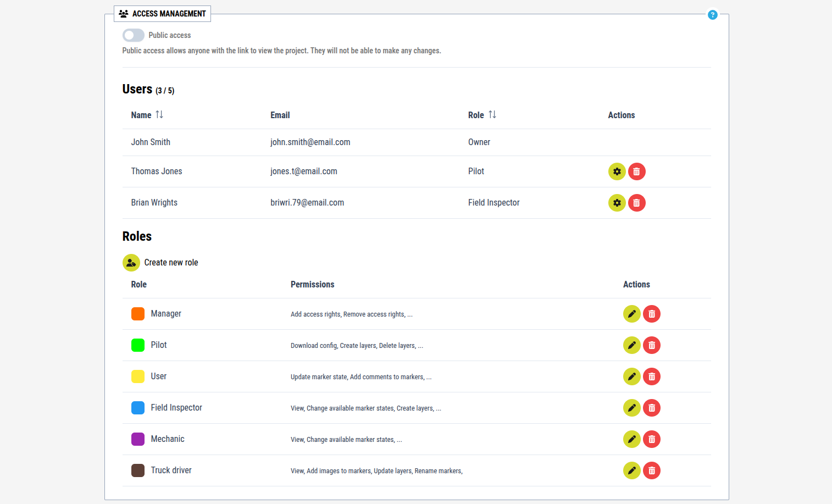The height and width of the screenshot is (504, 832).
Task: Delete the User role
Action: [x=652, y=376]
